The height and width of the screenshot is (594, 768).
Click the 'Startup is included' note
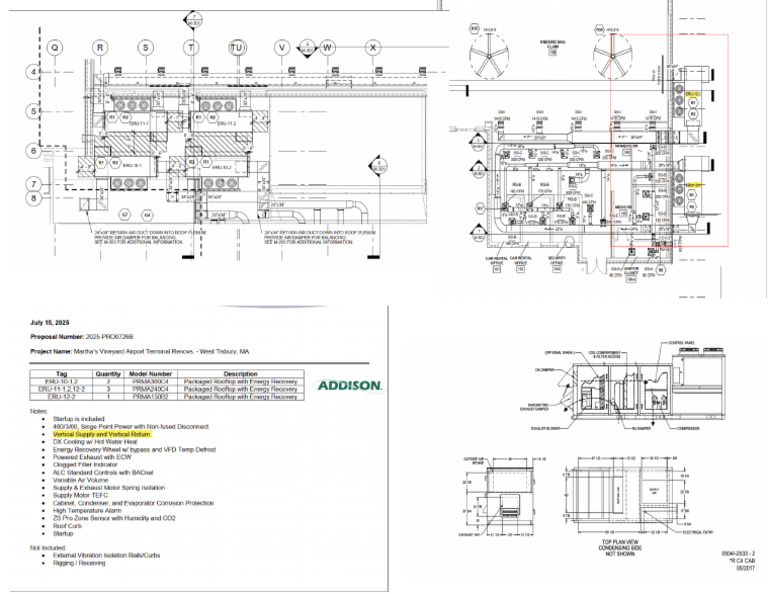coord(79,419)
